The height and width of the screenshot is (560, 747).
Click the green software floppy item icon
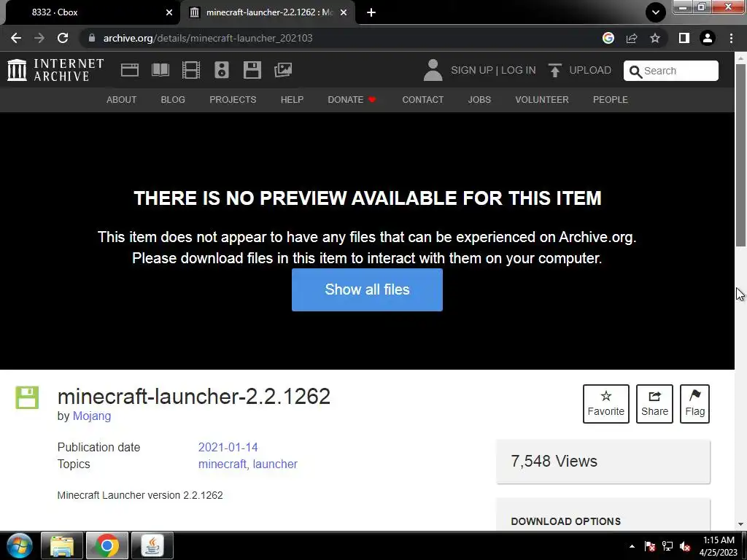27,397
